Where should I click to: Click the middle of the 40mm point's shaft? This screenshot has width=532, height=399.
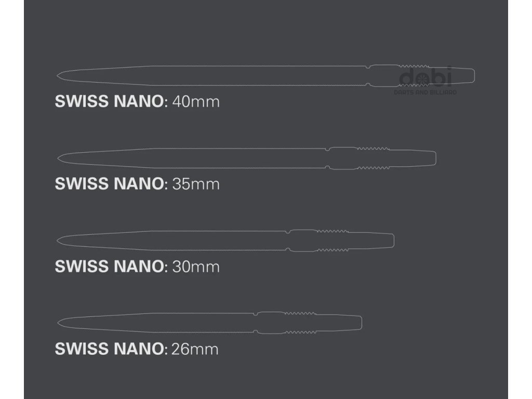point(213,75)
